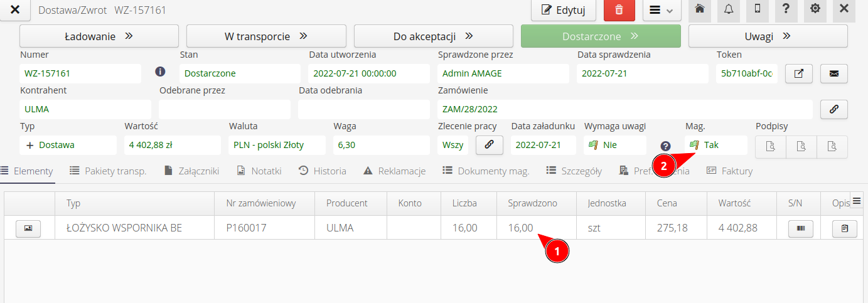This screenshot has width=868, height=303.
Task: Toggle Wymaga uwagi Nie flag
Action: click(x=615, y=145)
